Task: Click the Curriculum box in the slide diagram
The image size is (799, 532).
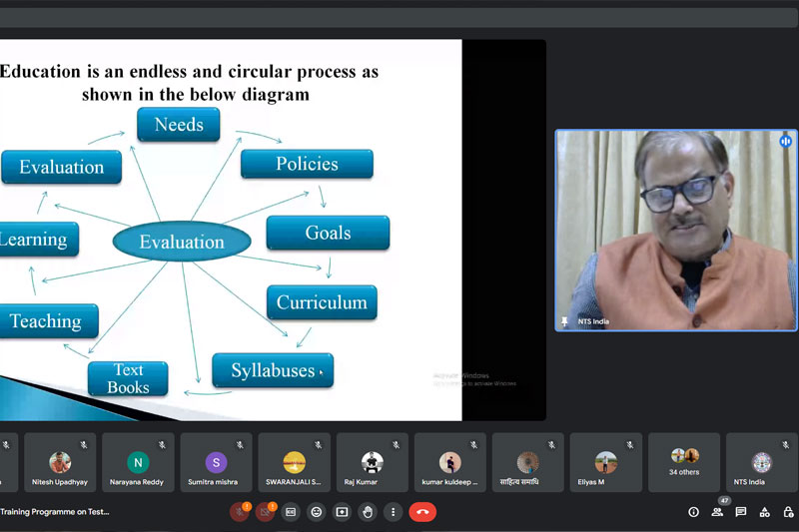Action: (322, 302)
